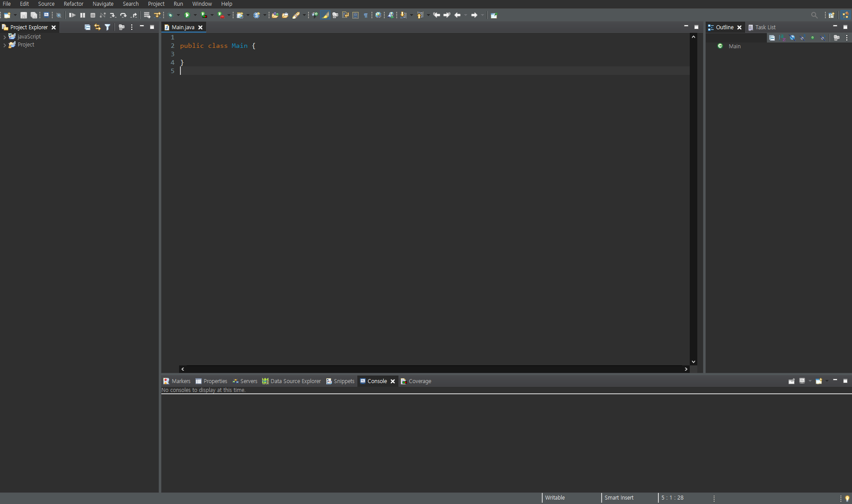Open the Source menu

(46, 4)
